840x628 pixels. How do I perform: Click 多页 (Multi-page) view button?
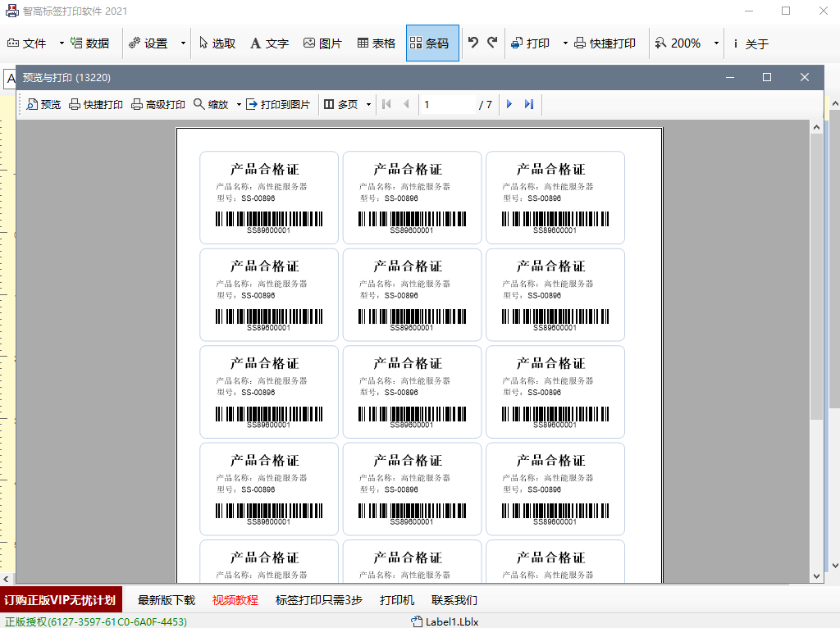341,104
